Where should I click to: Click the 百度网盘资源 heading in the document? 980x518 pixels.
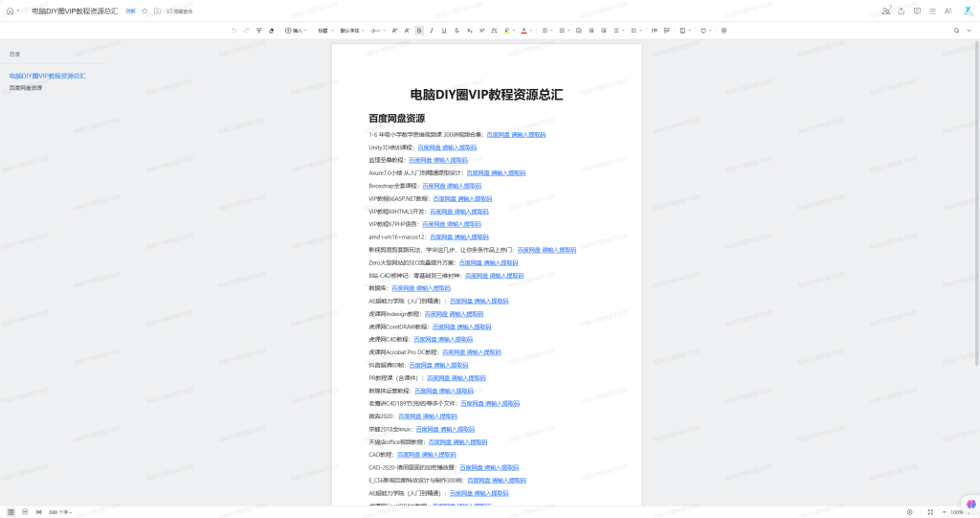click(397, 118)
